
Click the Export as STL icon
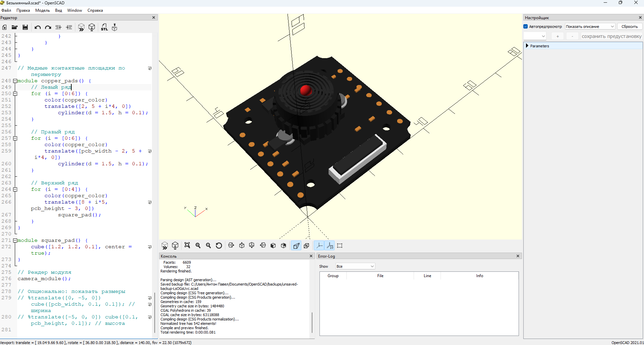point(104,28)
